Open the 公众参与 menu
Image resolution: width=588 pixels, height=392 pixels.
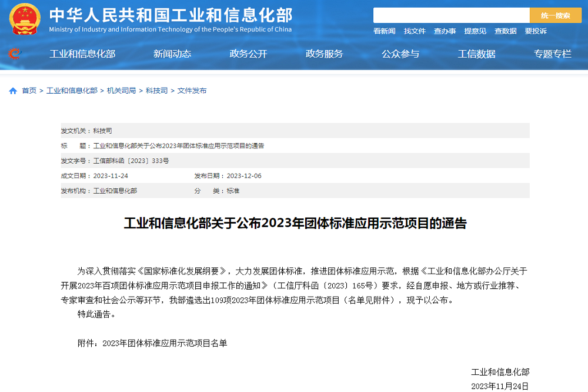400,54
